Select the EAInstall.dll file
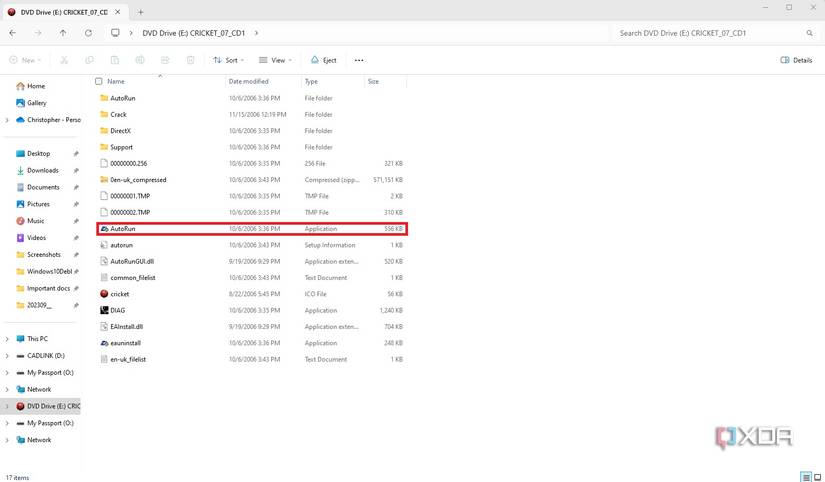 click(x=252, y=327)
